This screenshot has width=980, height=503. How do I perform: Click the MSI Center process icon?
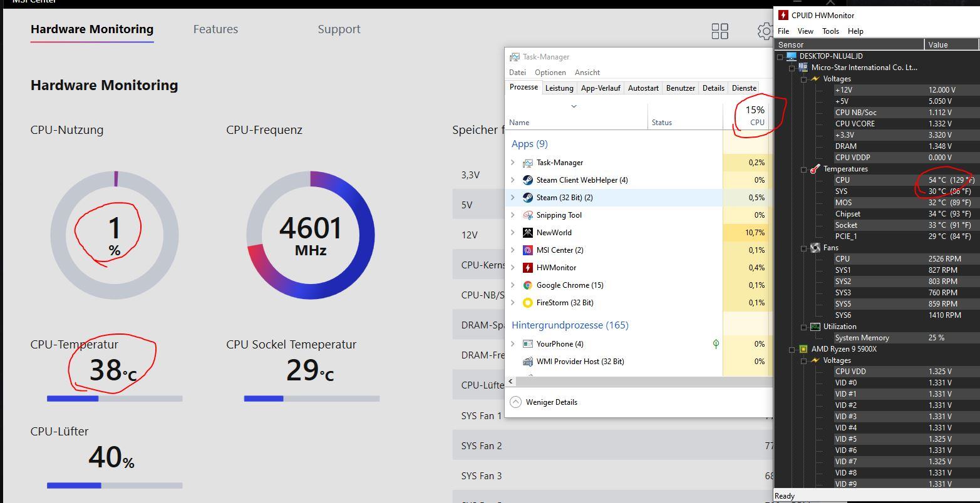(527, 250)
